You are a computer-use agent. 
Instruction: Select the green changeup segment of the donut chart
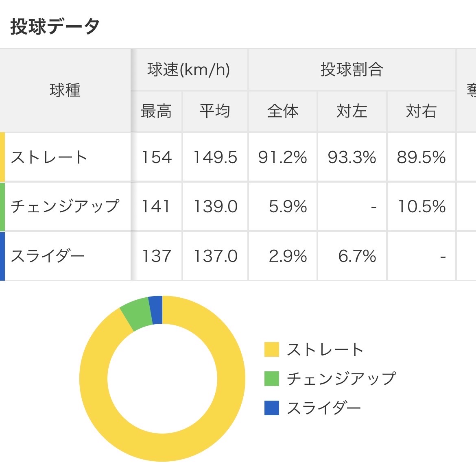(x=136, y=314)
